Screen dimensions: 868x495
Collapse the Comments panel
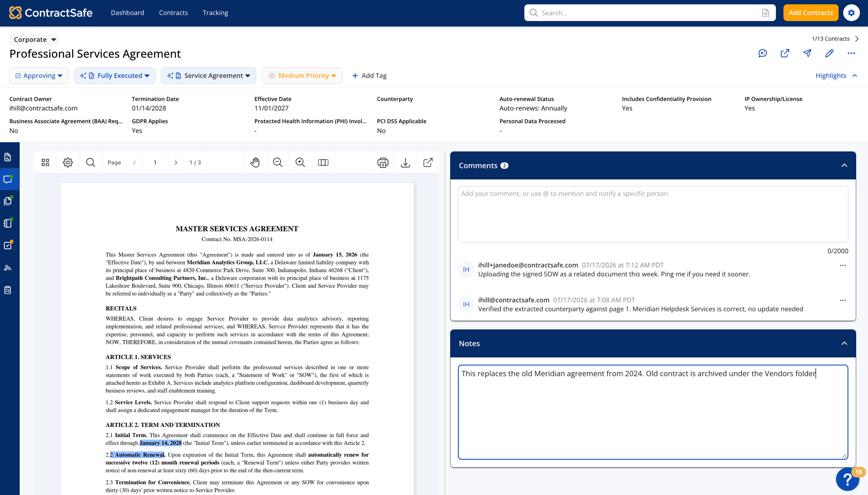click(844, 165)
